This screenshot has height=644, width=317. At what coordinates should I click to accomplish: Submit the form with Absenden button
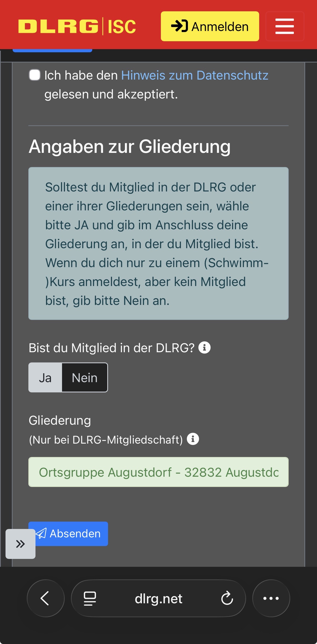pos(68,534)
